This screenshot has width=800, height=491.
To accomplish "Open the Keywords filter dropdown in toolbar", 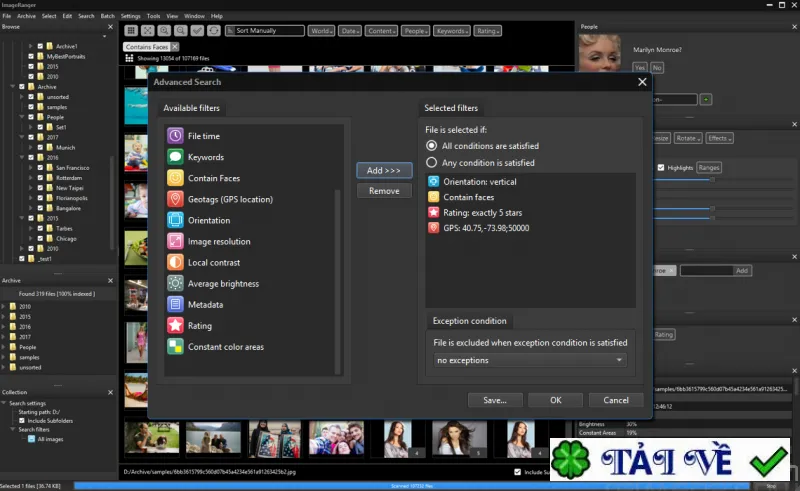I will (452, 31).
